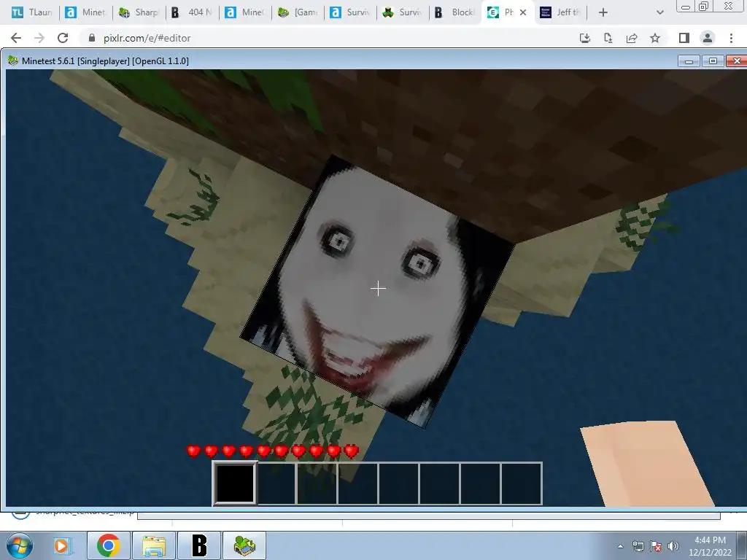Go forward to the next page

click(39, 38)
